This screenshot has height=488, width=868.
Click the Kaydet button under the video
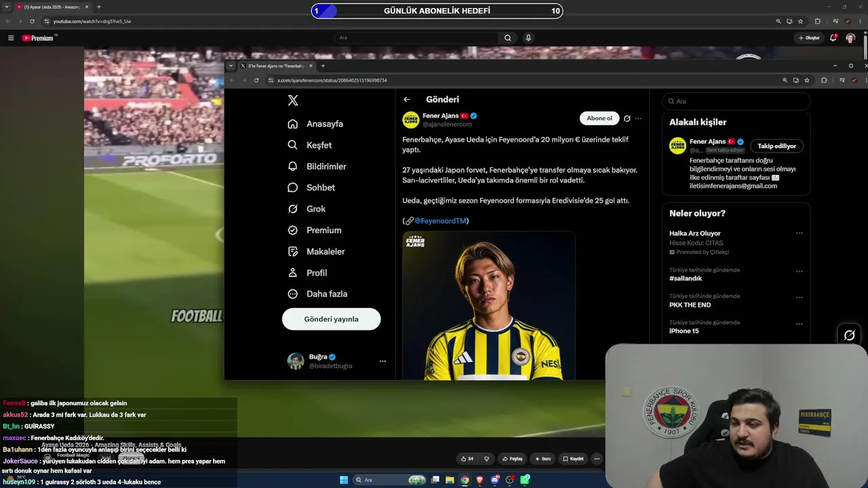573,459
